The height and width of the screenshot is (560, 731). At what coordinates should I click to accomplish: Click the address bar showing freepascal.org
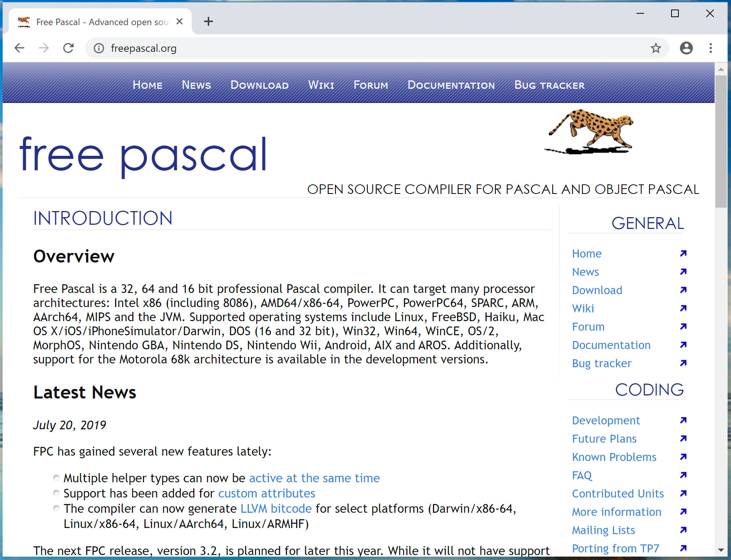(x=343, y=48)
